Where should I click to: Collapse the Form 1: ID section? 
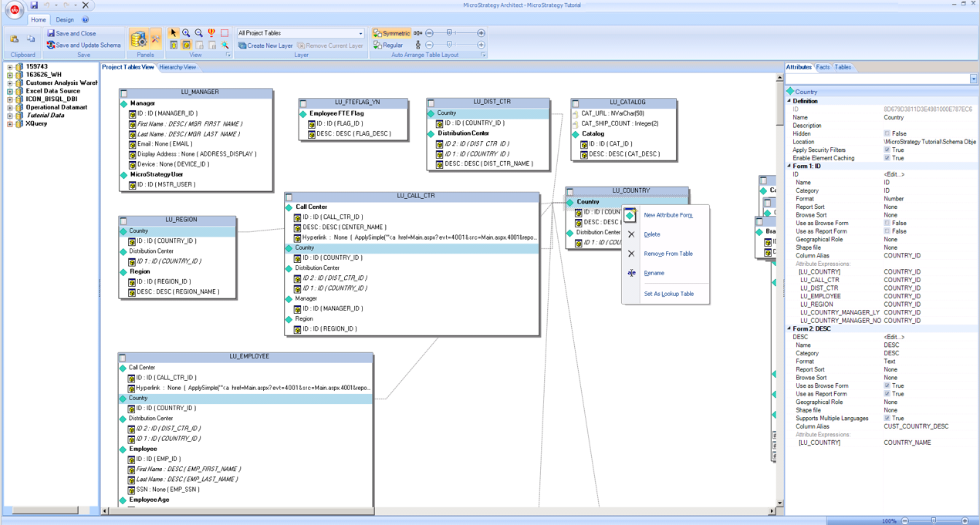[x=789, y=166]
